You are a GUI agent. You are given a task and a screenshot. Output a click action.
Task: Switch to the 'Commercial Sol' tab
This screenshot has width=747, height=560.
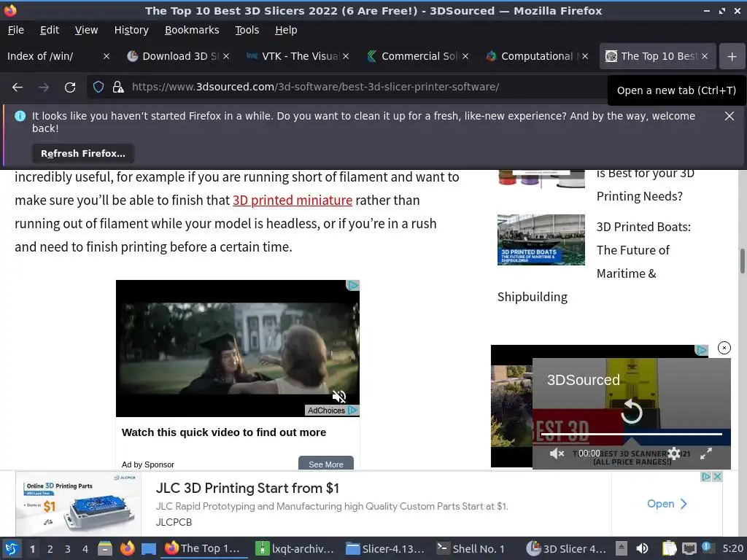click(x=413, y=56)
